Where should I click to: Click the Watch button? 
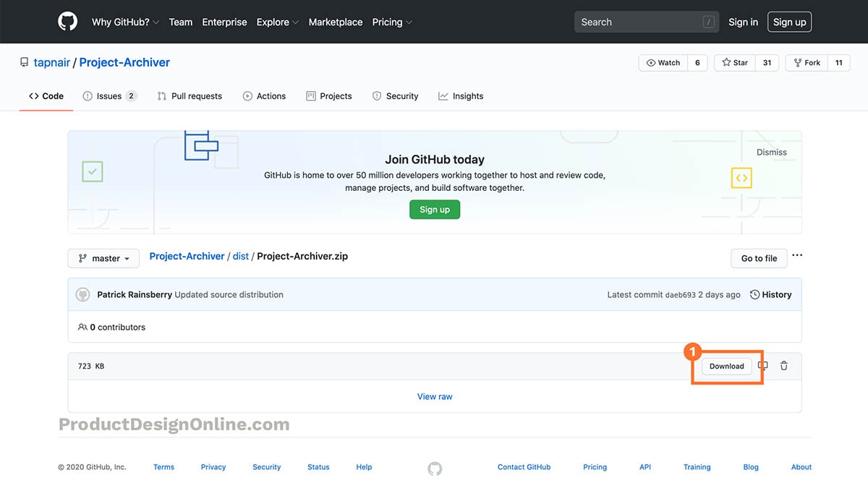point(663,63)
